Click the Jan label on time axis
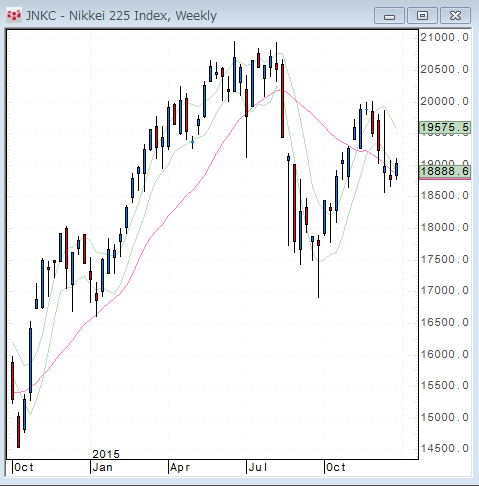The image size is (479, 486). [103, 467]
